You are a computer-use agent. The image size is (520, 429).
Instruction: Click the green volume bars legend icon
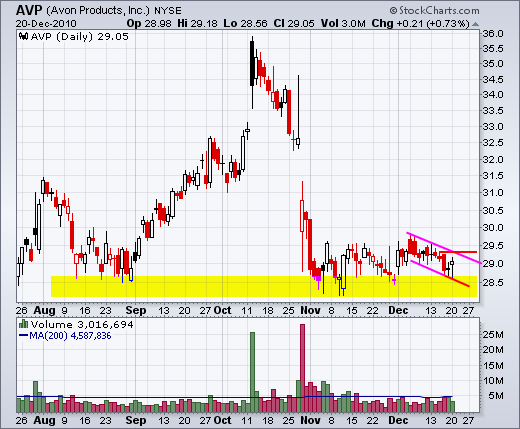[23, 324]
